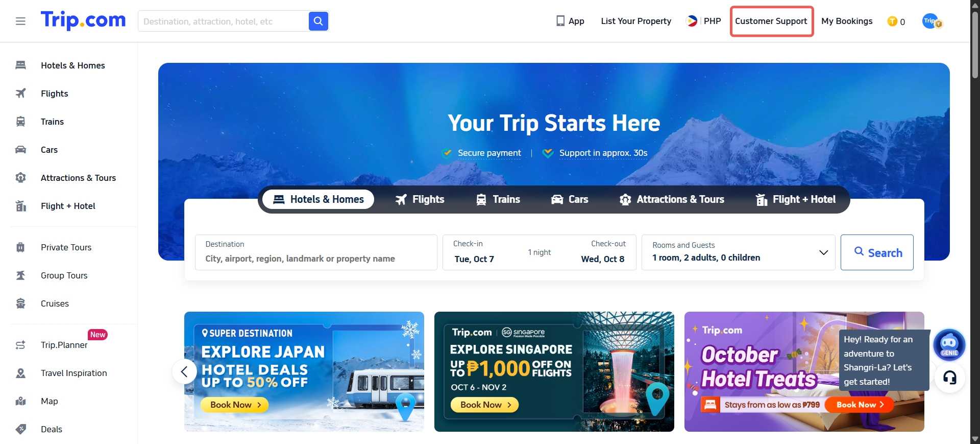
Task: Open Cruises from the sidebar
Action: click(x=55, y=303)
